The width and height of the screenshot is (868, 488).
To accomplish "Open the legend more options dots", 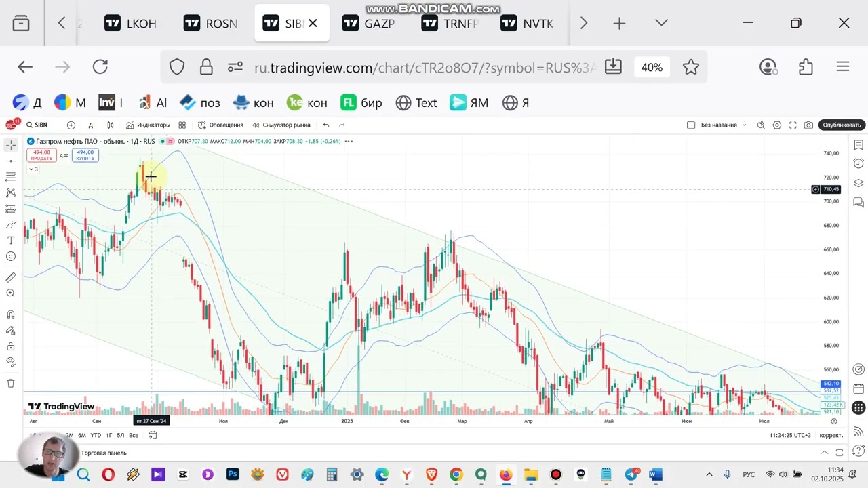I will (349, 141).
